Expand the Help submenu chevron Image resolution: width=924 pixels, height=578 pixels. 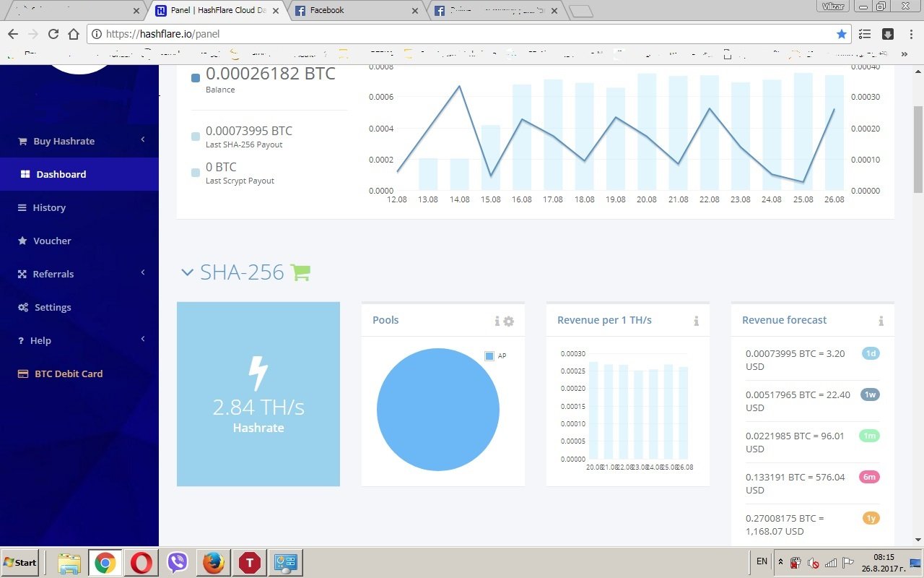tap(143, 339)
